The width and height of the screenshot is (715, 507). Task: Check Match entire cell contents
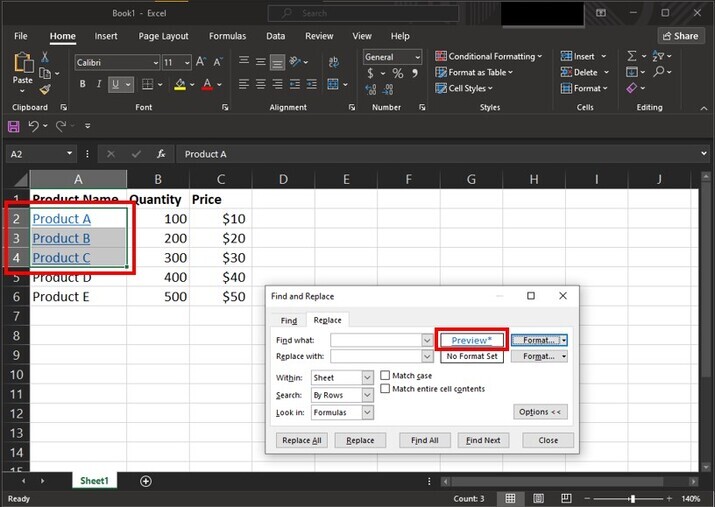[385, 389]
